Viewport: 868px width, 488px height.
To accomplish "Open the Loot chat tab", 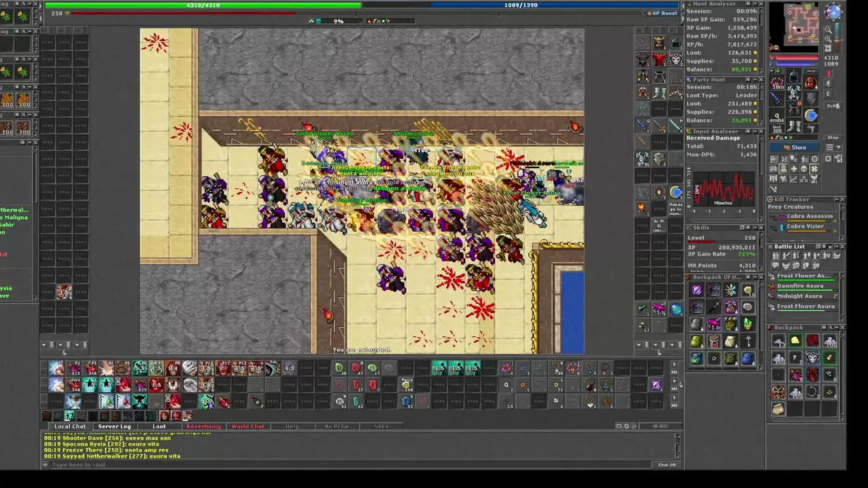I will [159, 426].
